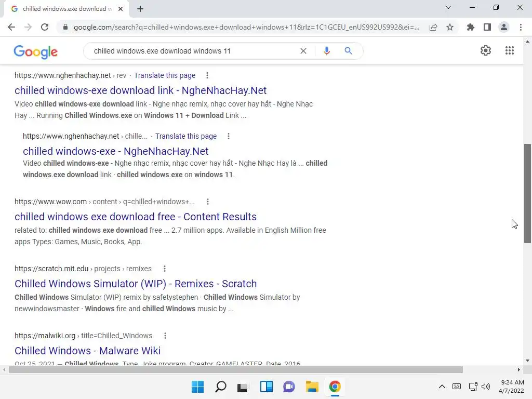Image resolution: width=532 pixels, height=399 pixels.
Task: Open Task View on the taskbar
Action: click(x=242, y=387)
